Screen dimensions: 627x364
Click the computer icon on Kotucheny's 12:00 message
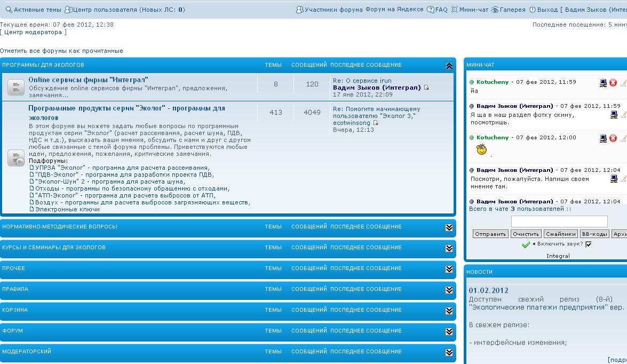pyautogui.click(x=603, y=138)
